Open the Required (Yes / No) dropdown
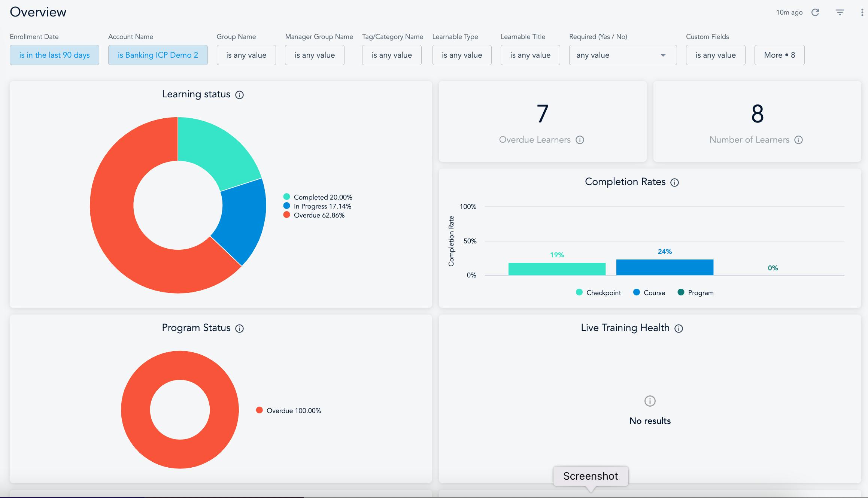The image size is (868, 498). 623,55
